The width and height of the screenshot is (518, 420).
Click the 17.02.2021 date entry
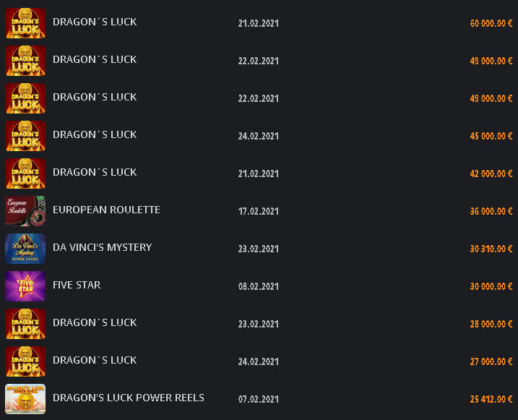click(259, 212)
